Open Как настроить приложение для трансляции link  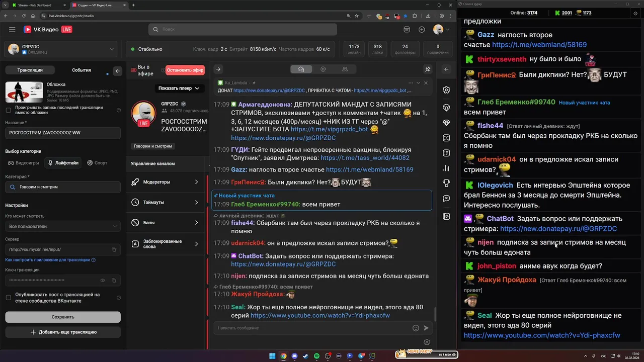(x=50, y=260)
